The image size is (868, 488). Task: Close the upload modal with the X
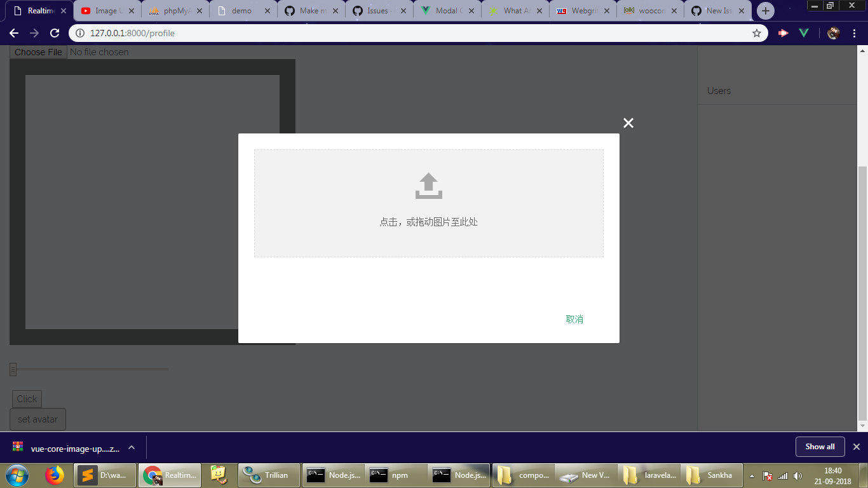tap(628, 123)
